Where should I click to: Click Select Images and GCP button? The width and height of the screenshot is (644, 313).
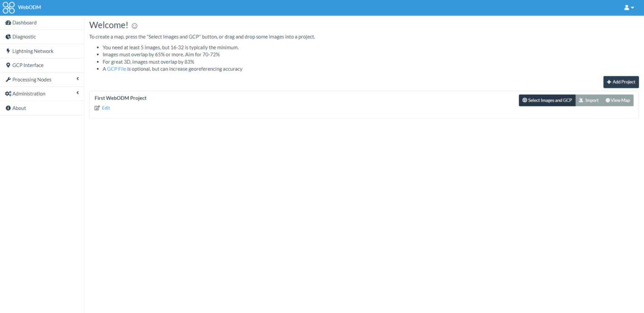[x=547, y=101]
